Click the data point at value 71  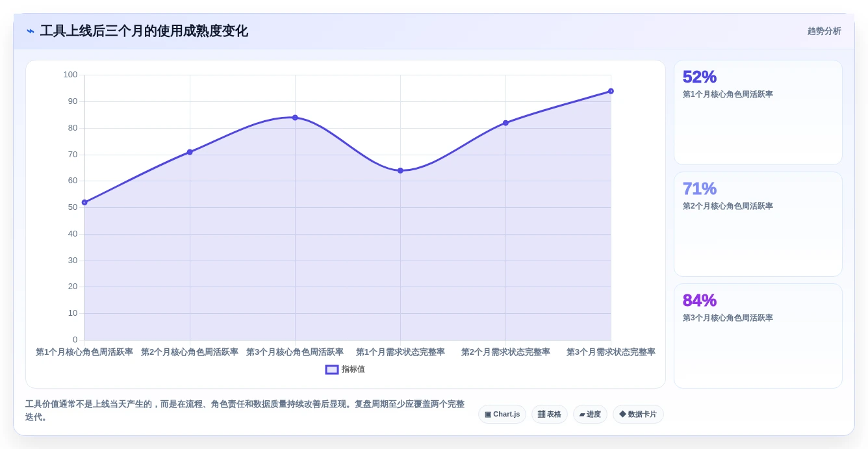tap(190, 152)
